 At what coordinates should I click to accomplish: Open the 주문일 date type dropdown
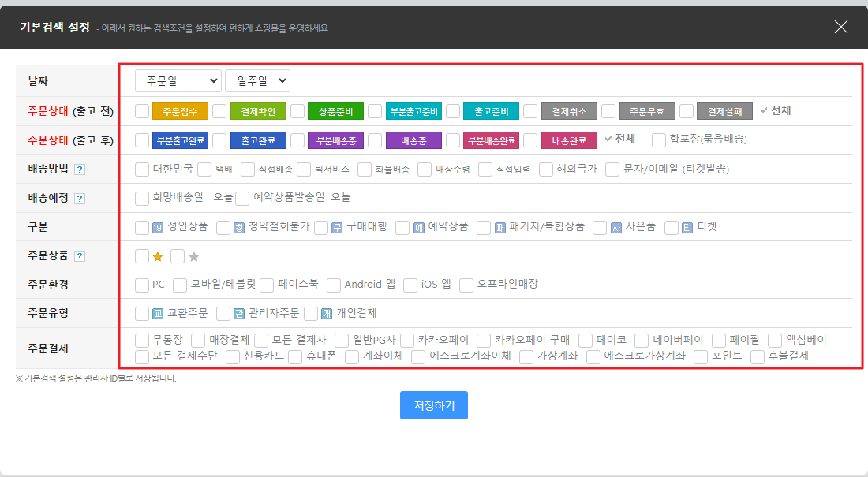pyautogui.click(x=178, y=81)
